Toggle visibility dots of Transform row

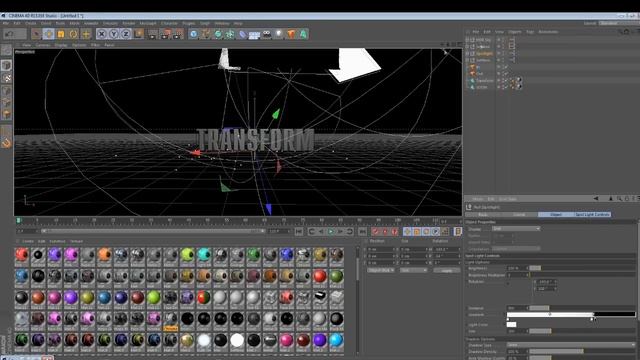click(x=503, y=80)
